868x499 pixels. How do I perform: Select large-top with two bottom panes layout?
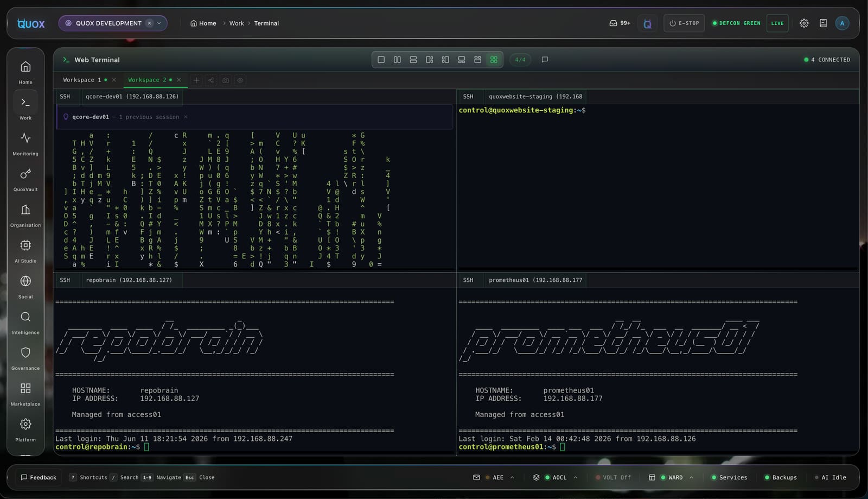click(462, 60)
